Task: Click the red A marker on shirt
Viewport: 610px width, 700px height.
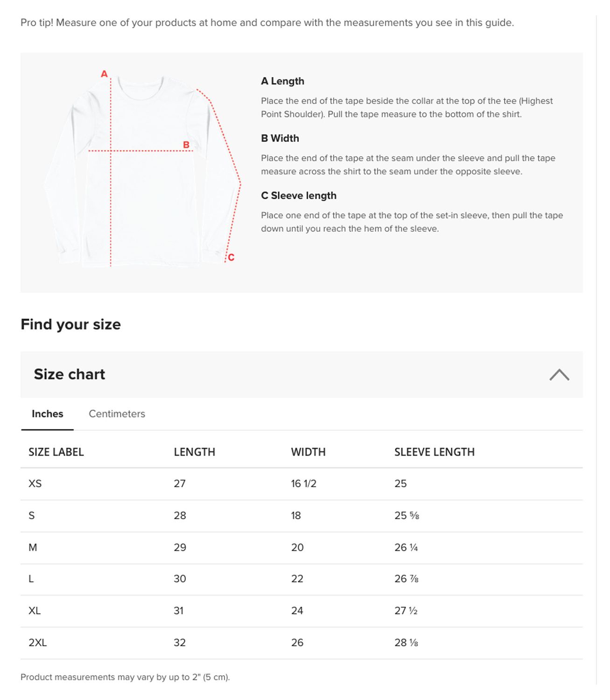Action: (104, 74)
